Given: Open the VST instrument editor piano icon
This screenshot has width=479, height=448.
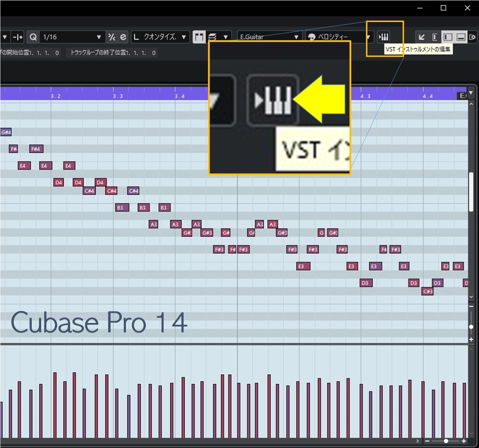Looking at the screenshot, I should [x=383, y=37].
